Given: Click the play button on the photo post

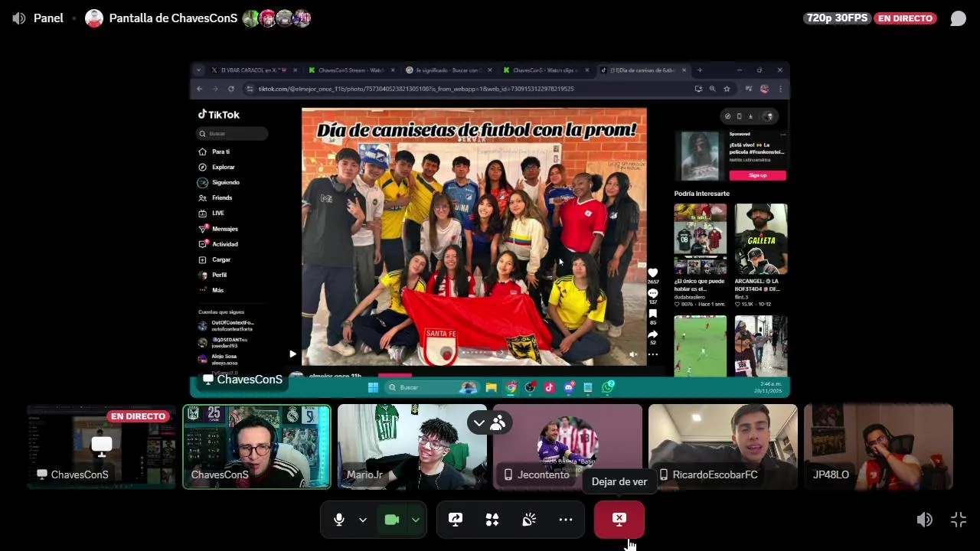Looking at the screenshot, I should tap(292, 354).
